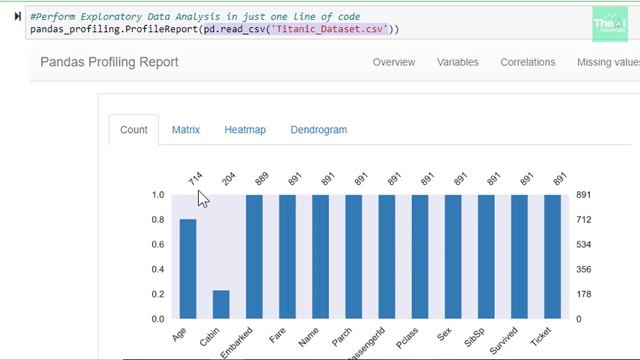Click the 534 value on the right axis

[x=584, y=244]
